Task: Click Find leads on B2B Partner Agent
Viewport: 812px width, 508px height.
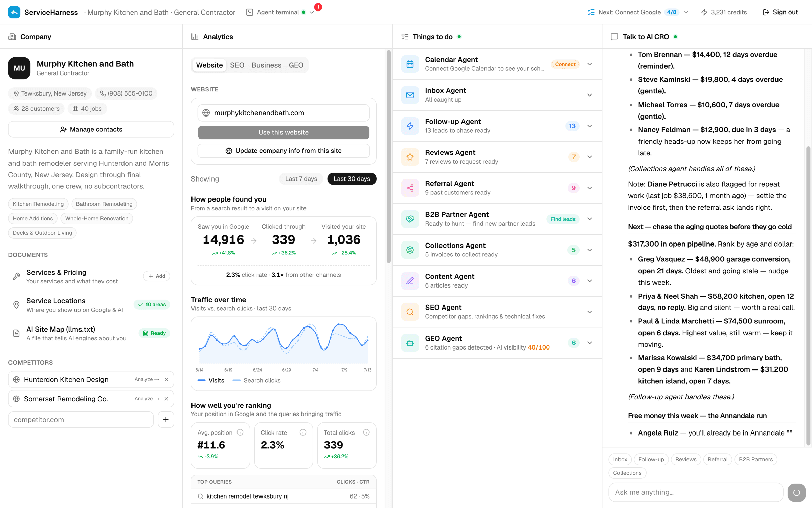Action: pos(563,219)
